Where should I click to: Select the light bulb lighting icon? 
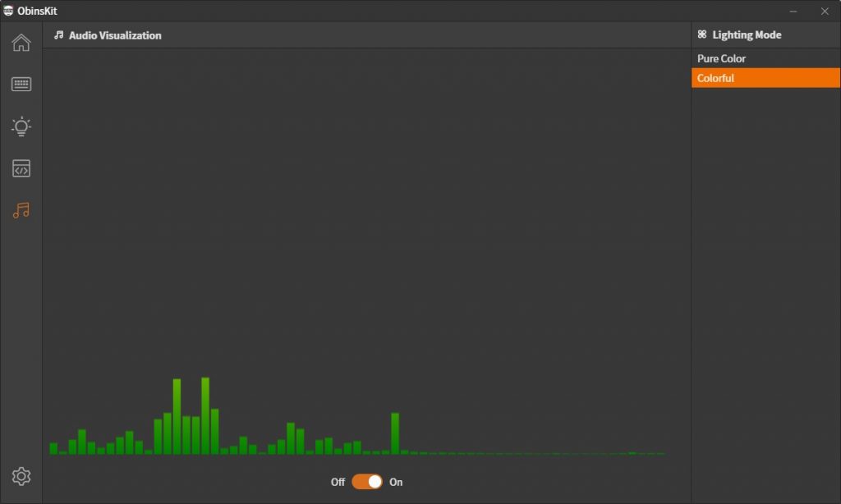(x=21, y=126)
